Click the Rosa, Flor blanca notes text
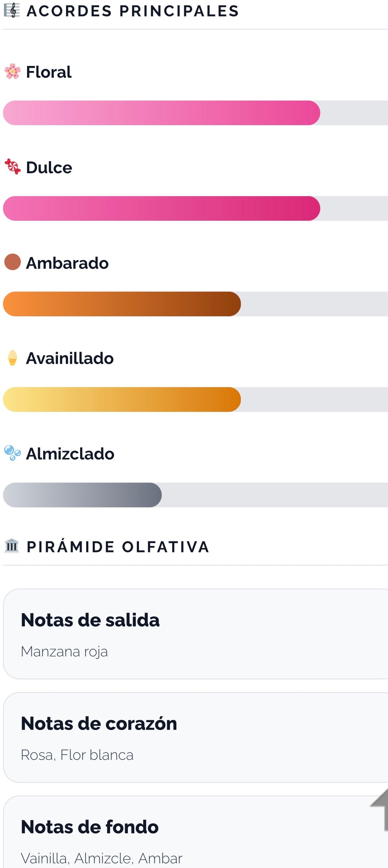 (x=77, y=755)
